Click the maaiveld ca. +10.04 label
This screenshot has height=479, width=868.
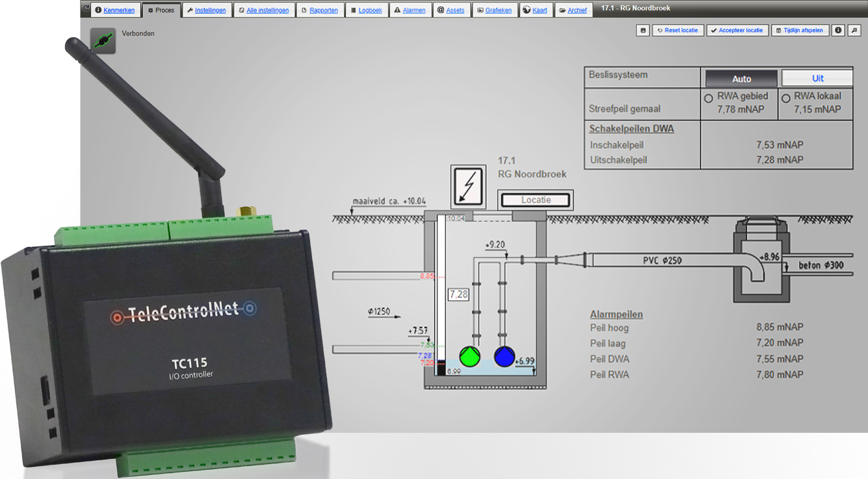(x=389, y=201)
